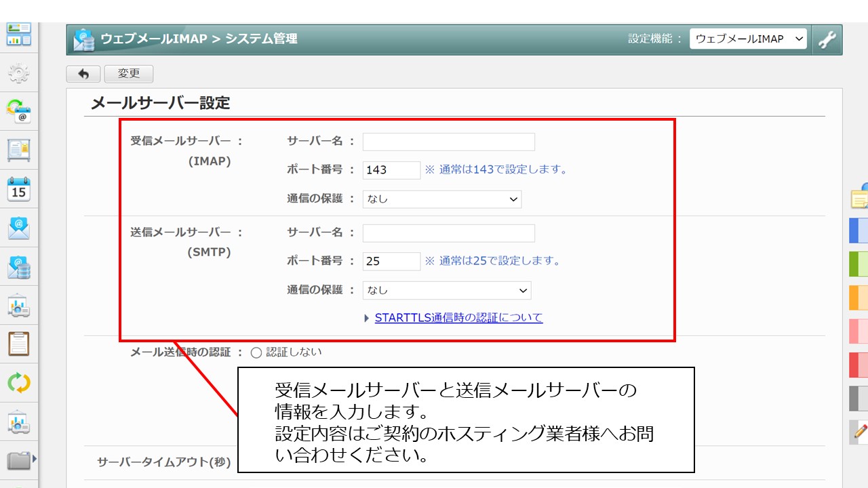This screenshot has width=868, height=488.
Task: Pick the pink color tab
Action: tap(859, 331)
